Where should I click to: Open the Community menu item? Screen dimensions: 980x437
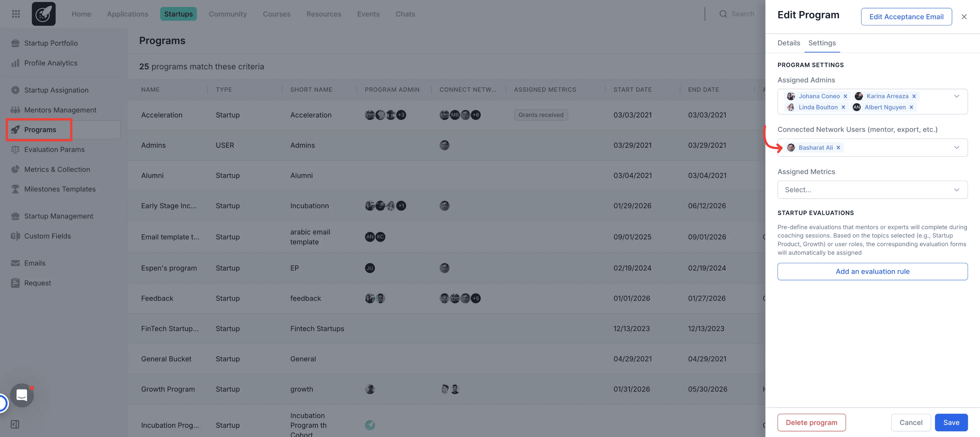tap(227, 14)
